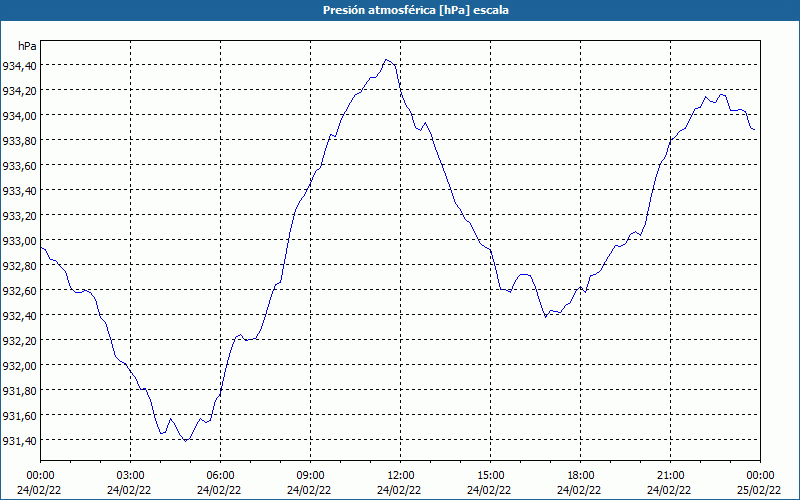Click the pressure curve minimum near 05:00
Viewport: 800px width, 500px height.
tap(186, 440)
